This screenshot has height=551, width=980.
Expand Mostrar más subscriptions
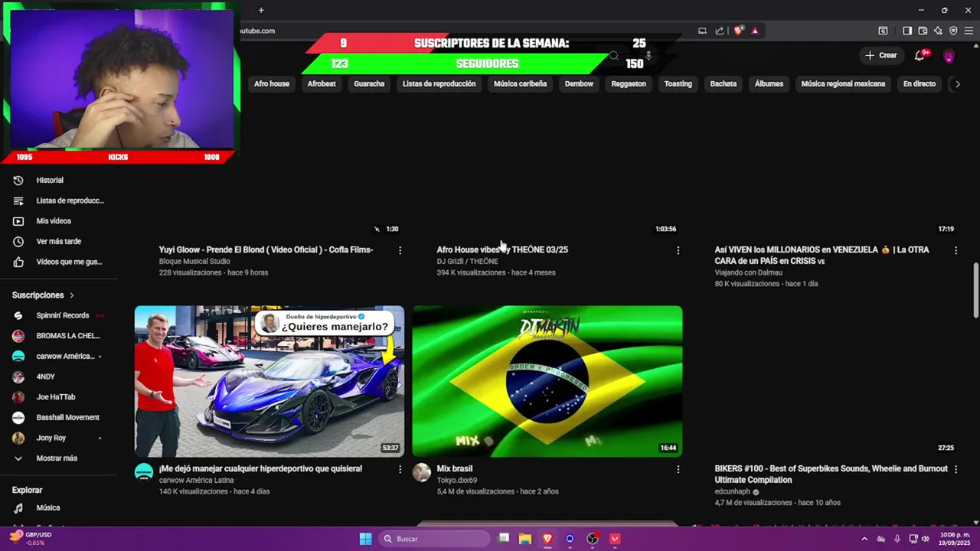pyautogui.click(x=58, y=458)
